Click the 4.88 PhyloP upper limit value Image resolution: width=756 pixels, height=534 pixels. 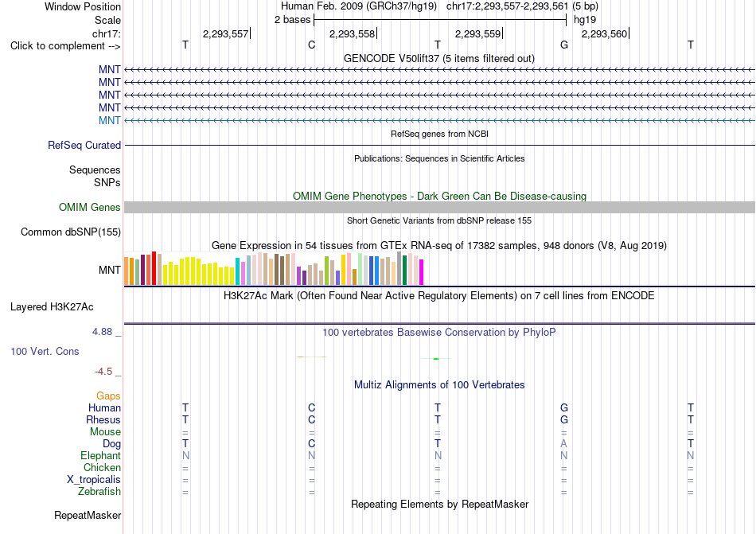[102, 332]
